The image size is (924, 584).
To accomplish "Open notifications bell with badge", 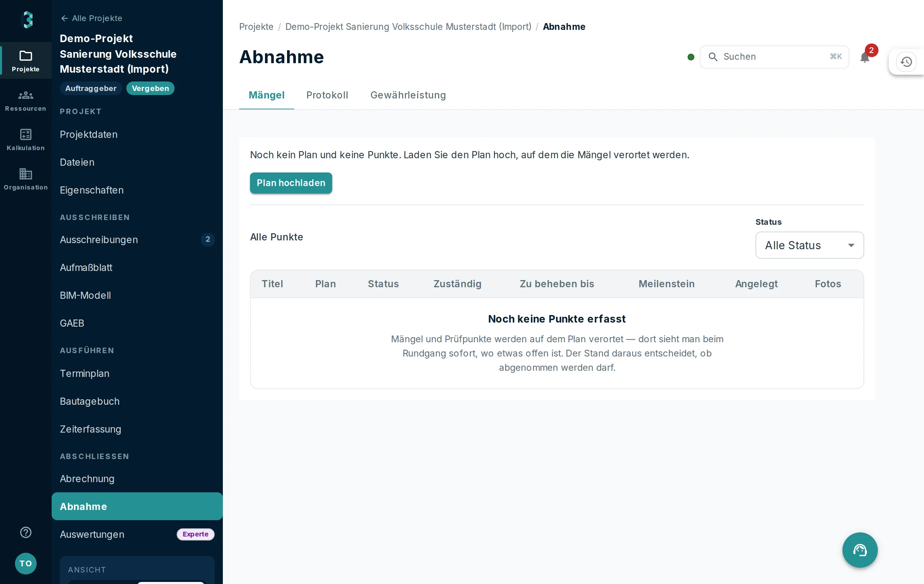I will [x=865, y=57].
